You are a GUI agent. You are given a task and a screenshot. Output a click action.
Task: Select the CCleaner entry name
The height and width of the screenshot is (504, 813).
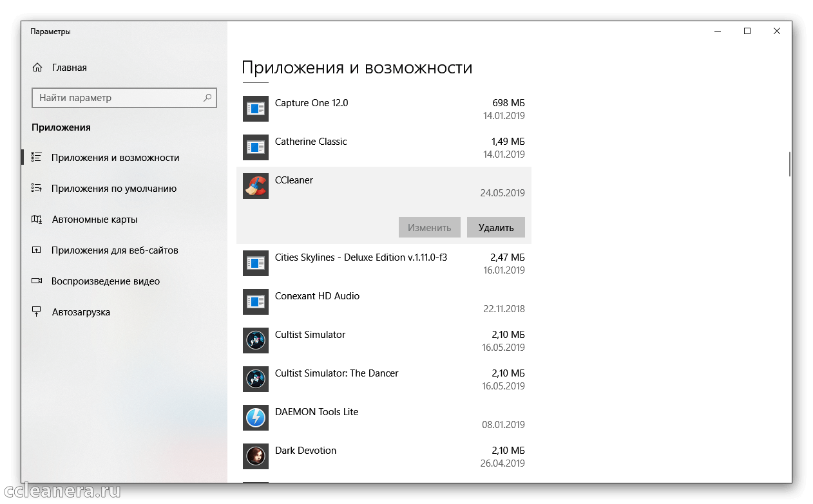tap(294, 180)
